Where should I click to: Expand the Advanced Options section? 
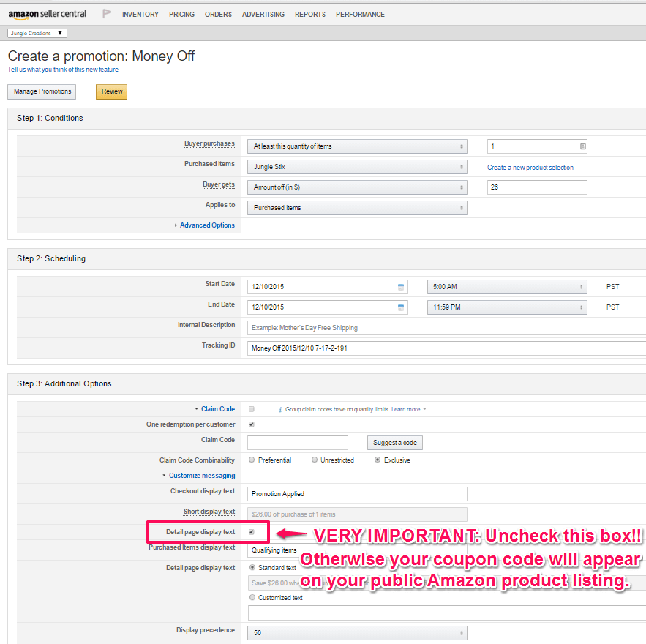pyautogui.click(x=207, y=225)
